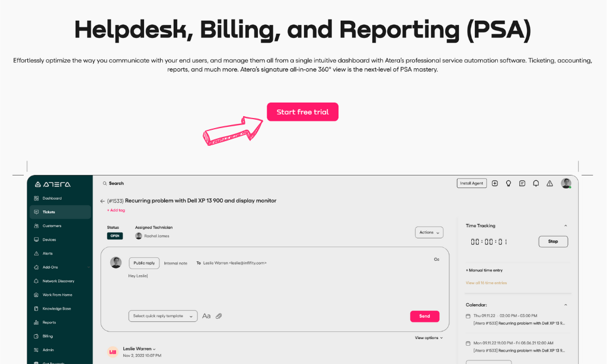Open the user profile avatar
The width and height of the screenshot is (607, 364).
[566, 183]
